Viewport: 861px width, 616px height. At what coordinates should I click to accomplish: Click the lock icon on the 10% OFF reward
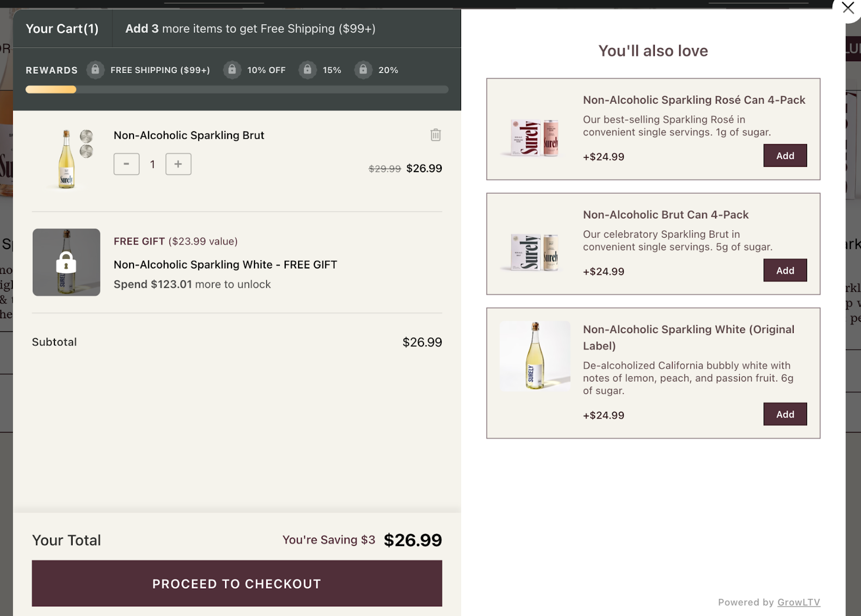(x=232, y=70)
